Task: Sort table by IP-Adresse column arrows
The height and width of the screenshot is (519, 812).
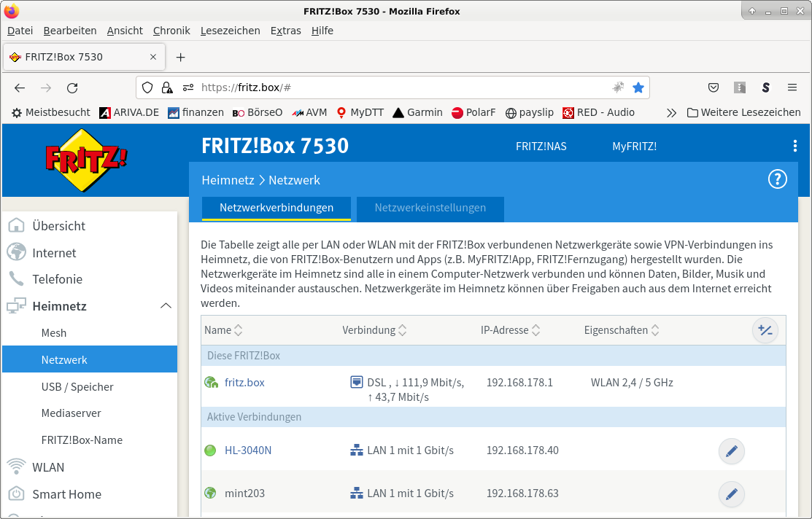Action: [536, 330]
